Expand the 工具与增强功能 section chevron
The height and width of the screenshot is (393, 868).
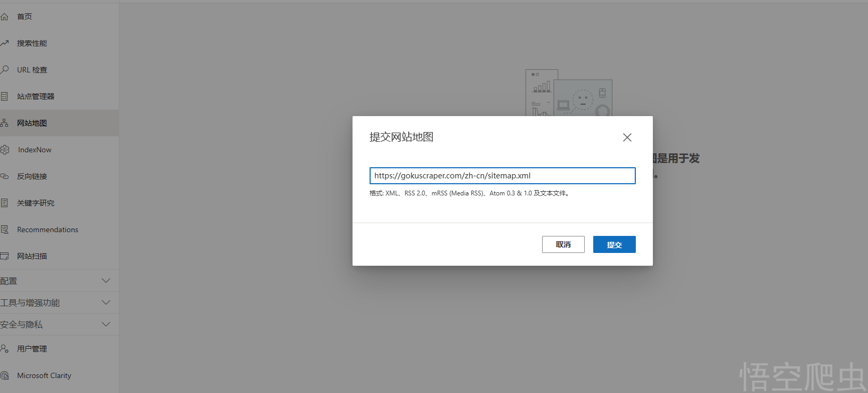tap(106, 302)
